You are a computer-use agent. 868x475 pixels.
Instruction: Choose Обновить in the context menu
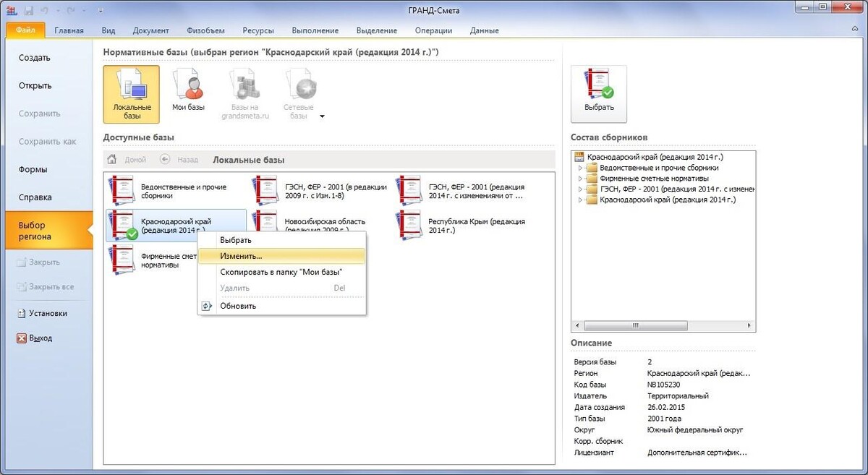click(282, 306)
